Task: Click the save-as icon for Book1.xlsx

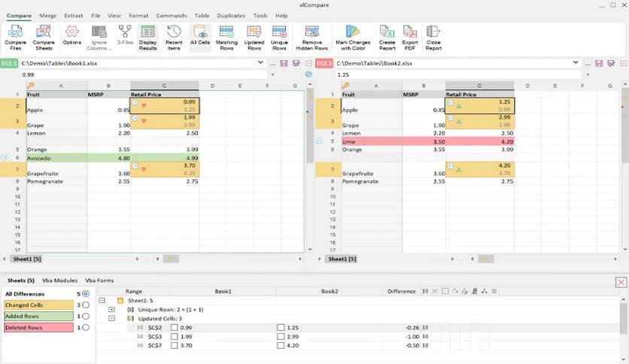Action: tap(296, 63)
